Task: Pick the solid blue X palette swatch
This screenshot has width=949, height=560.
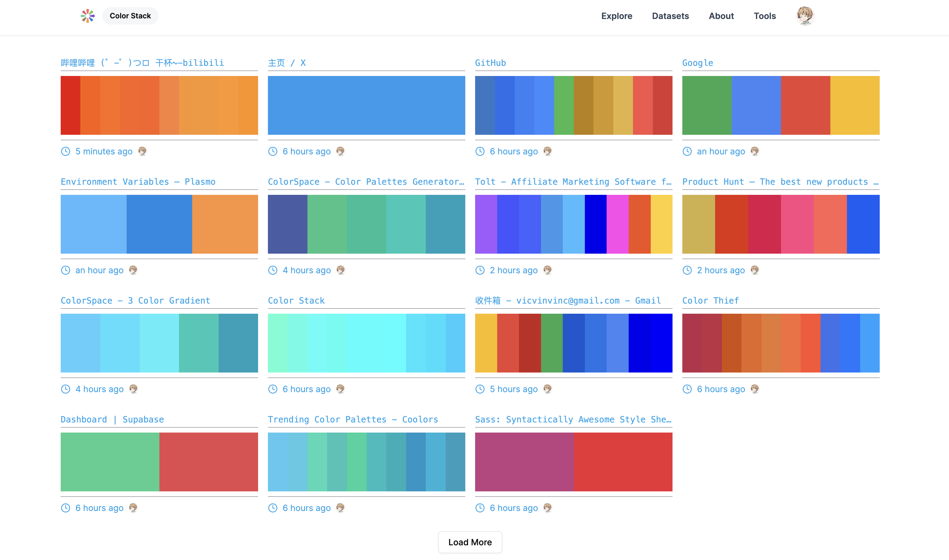Action: click(367, 105)
